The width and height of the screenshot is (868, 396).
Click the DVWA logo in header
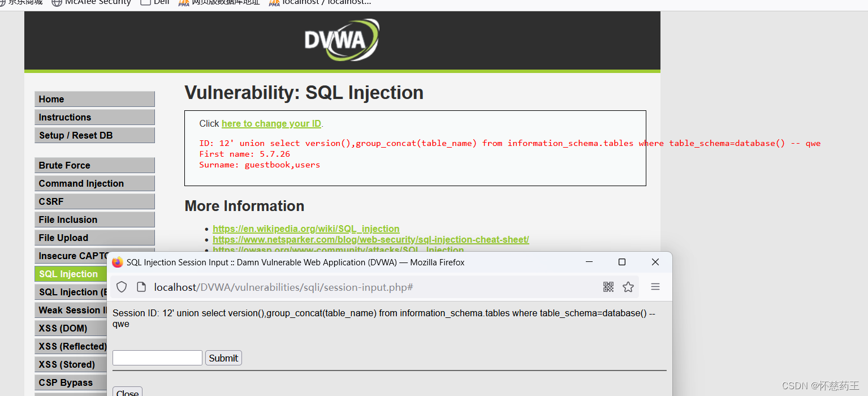coord(342,40)
